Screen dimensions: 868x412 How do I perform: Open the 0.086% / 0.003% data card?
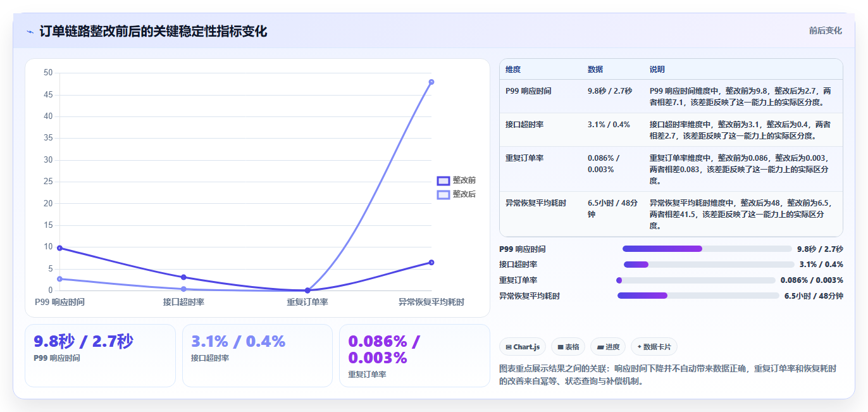[x=414, y=355]
